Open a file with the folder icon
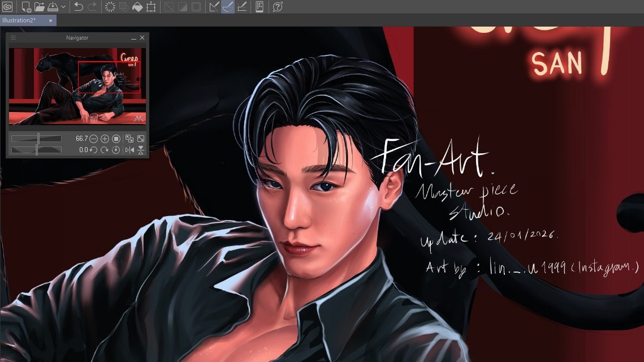This screenshot has width=644, height=362. click(40, 7)
